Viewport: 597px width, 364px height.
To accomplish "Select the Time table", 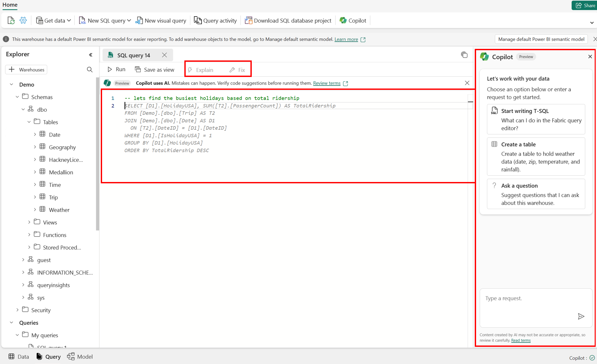I will pyautogui.click(x=55, y=185).
